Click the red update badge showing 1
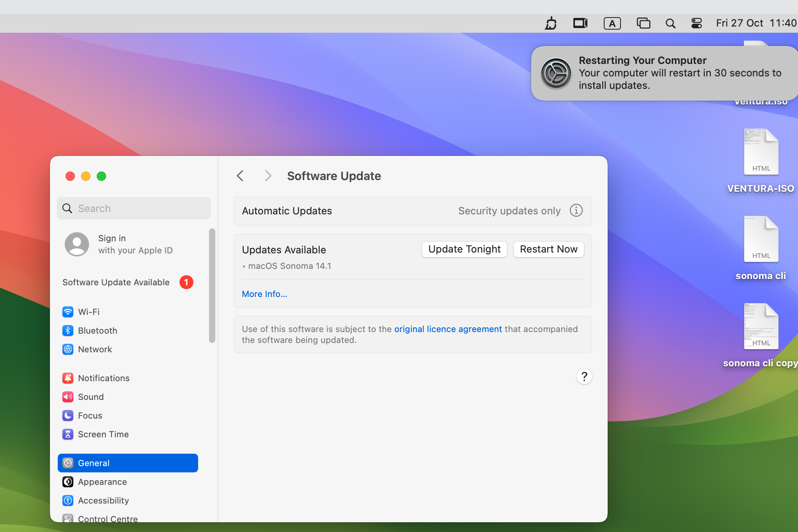The width and height of the screenshot is (798, 532). pos(186,282)
